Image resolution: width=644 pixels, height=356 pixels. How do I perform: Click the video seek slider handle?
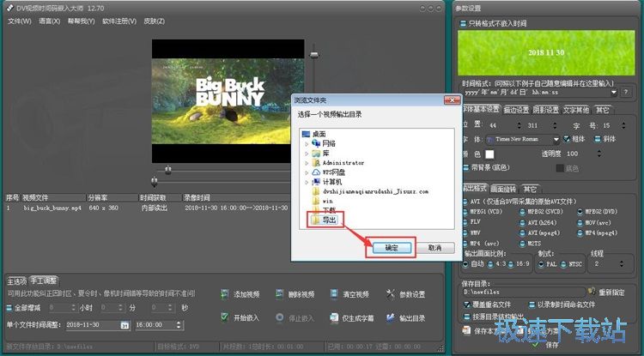[x=167, y=169]
